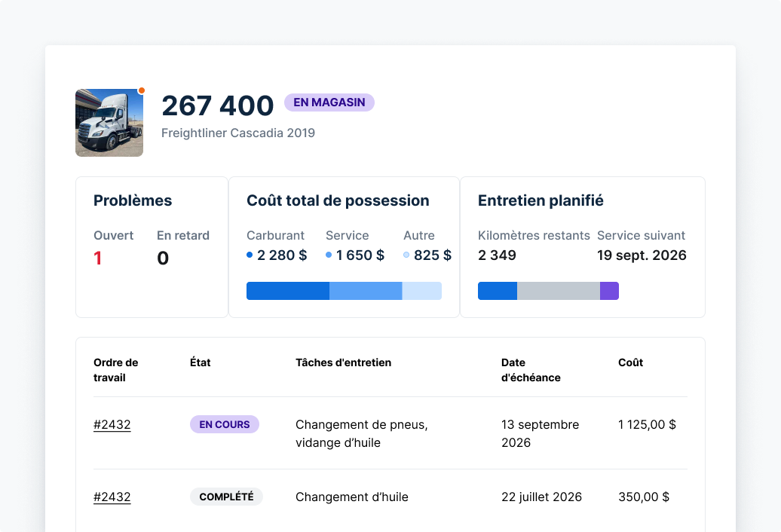781x532 pixels.
Task: Open the Freightliner truck thumbnail photo
Action: 109,122
